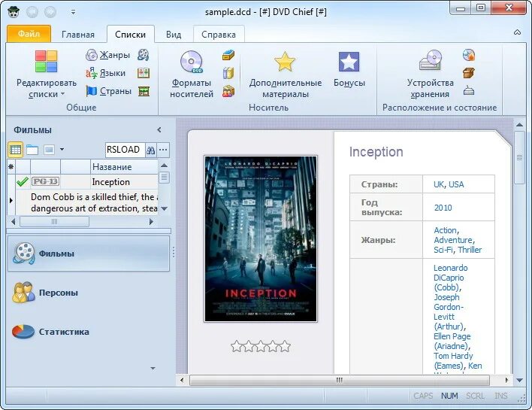Screen dimensions: 532x410
Task: Follow the UK country link
Action: pyautogui.click(x=438, y=184)
